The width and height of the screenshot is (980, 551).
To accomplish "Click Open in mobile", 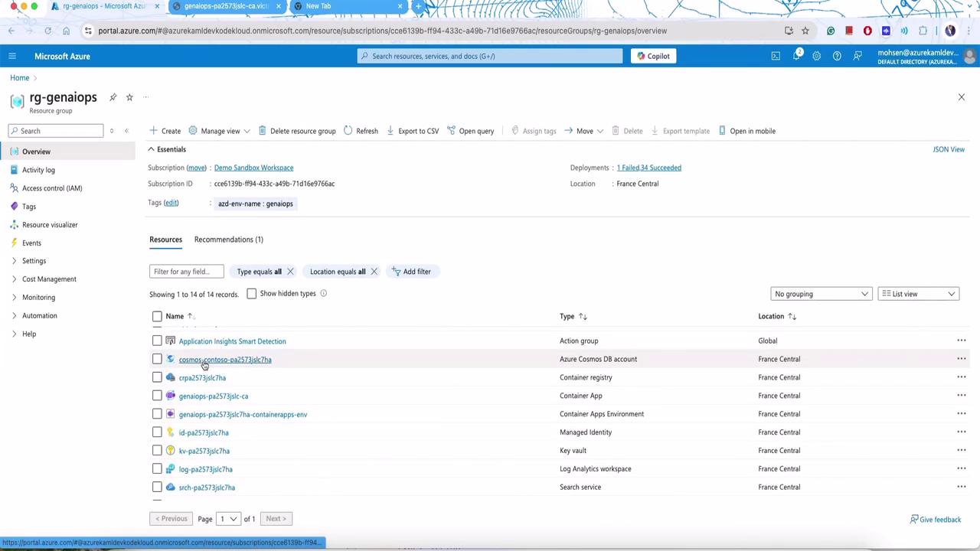I will coord(746,131).
